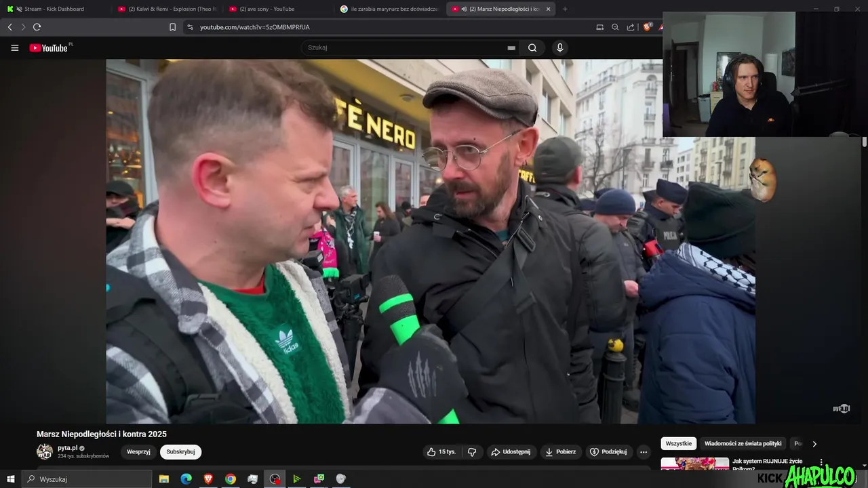Go forward with browser forward arrow
This screenshot has width=868, height=488.
(23, 27)
